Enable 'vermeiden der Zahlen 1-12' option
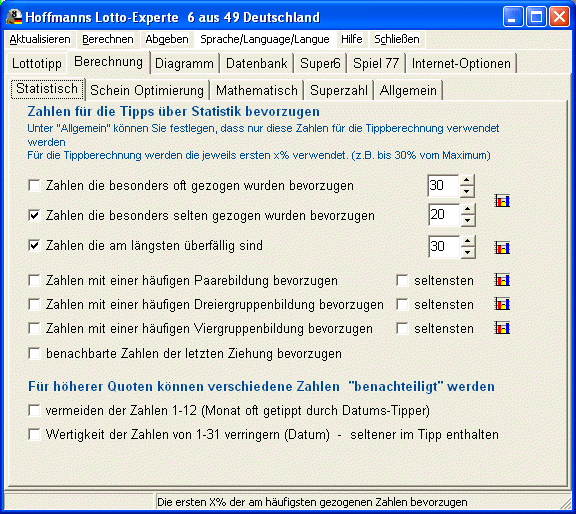The width and height of the screenshot is (576, 514). point(34,410)
